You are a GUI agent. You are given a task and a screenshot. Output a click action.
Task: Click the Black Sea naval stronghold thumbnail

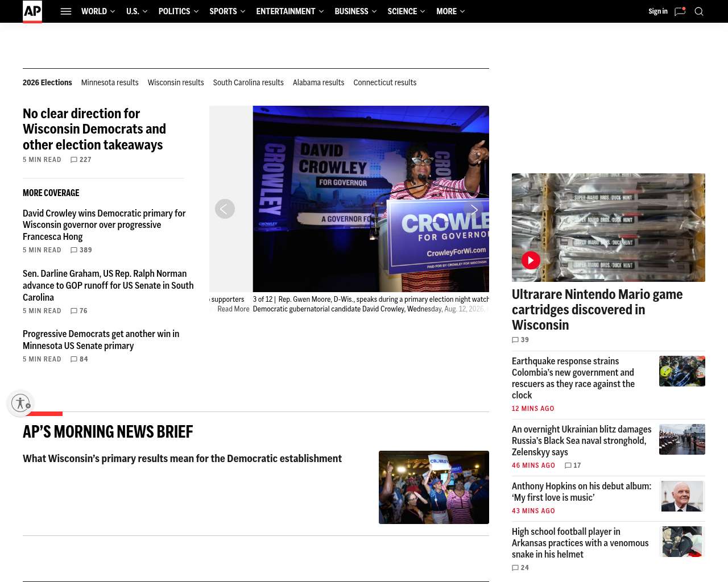pos(682,439)
